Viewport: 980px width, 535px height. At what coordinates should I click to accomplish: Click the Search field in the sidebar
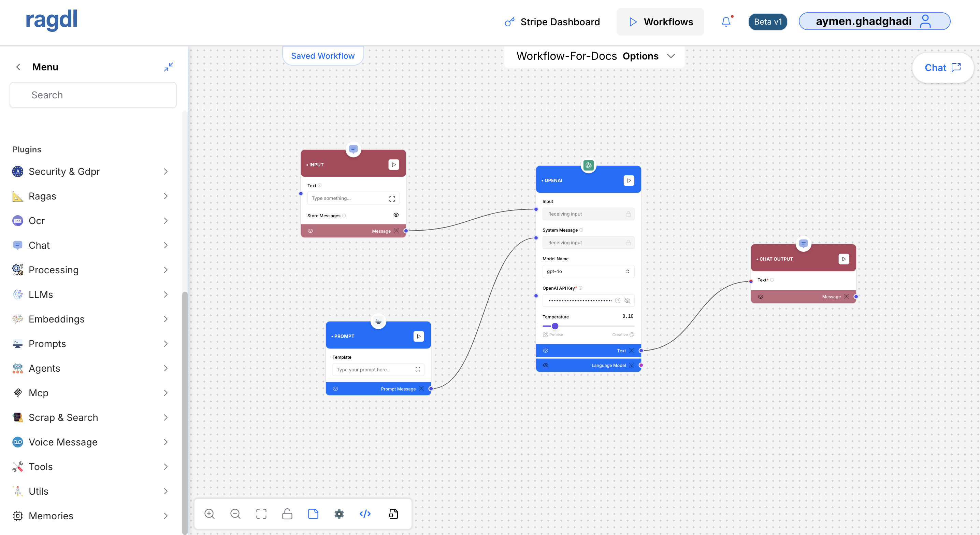click(x=93, y=95)
